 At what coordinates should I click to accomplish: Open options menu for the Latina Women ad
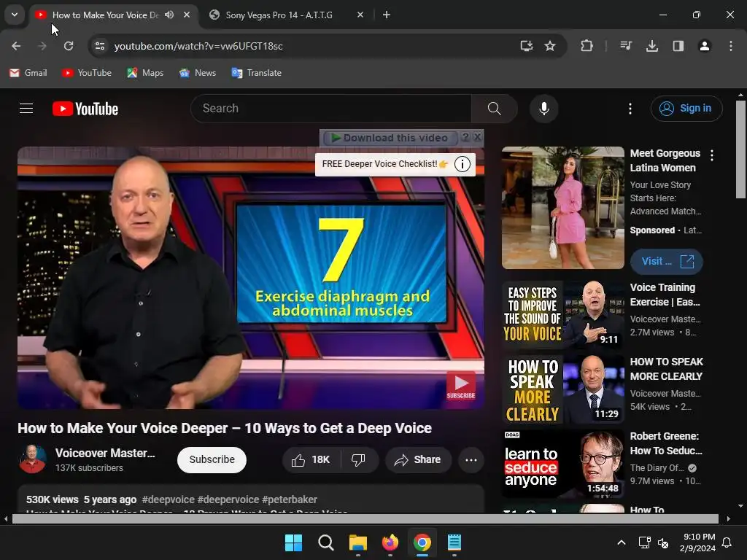712,155
